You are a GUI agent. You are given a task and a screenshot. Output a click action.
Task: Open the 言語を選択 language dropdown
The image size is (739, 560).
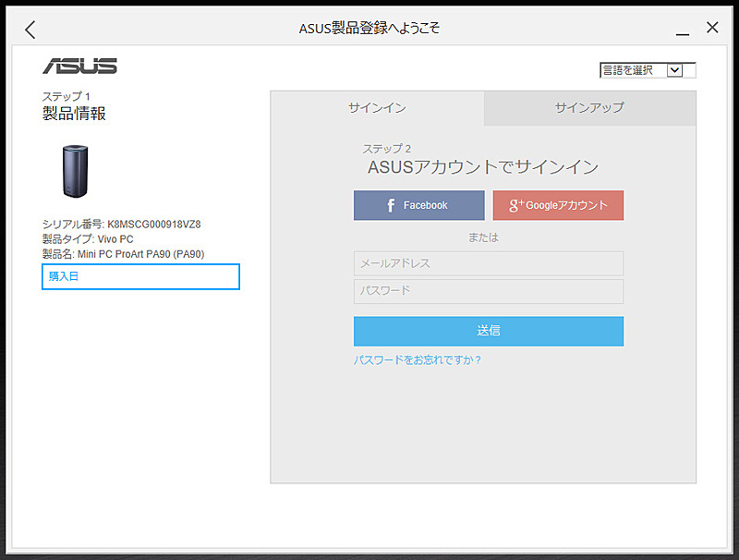(637, 70)
